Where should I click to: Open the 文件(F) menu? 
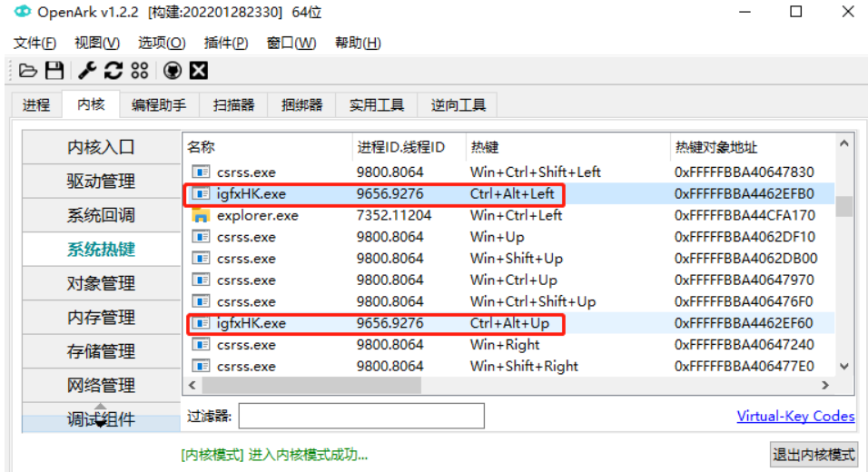pos(35,43)
